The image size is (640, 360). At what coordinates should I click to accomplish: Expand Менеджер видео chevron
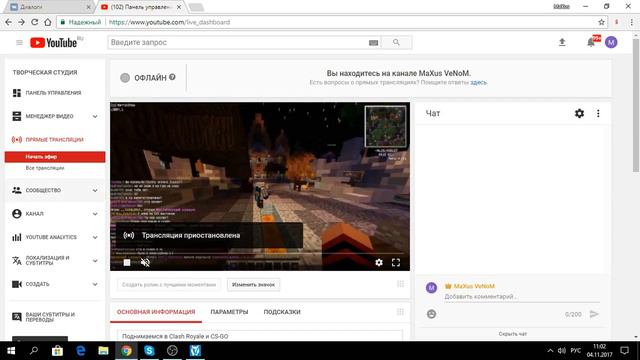pyautogui.click(x=95, y=116)
